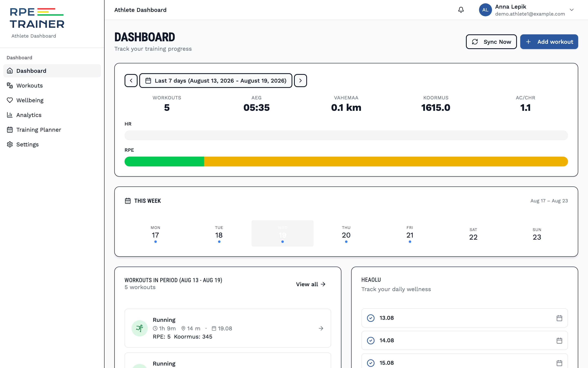
Task: Open the Training Planner
Action: click(52, 130)
